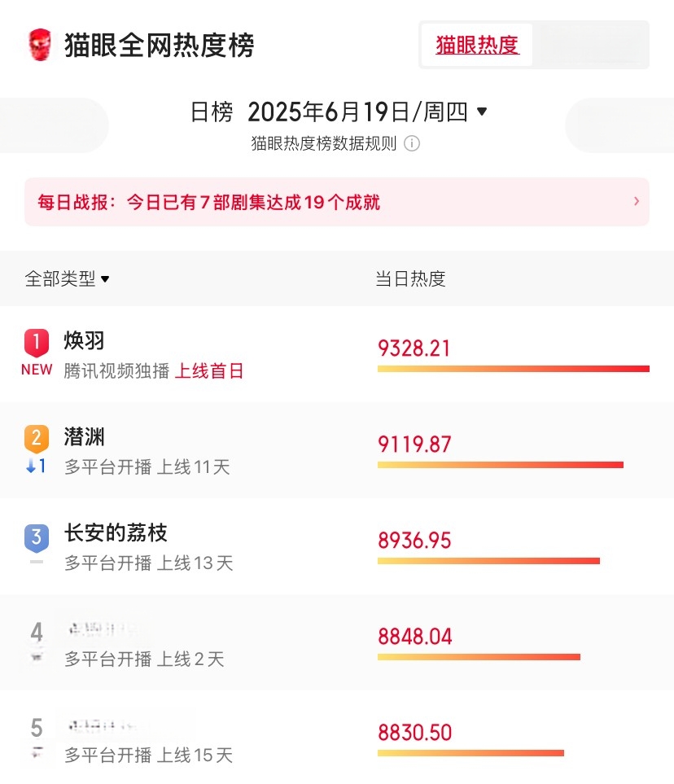Click the 每日战报 achievements banner

tap(336, 202)
